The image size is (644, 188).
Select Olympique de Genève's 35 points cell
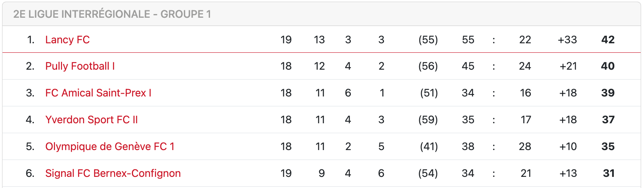pyautogui.click(x=608, y=147)
